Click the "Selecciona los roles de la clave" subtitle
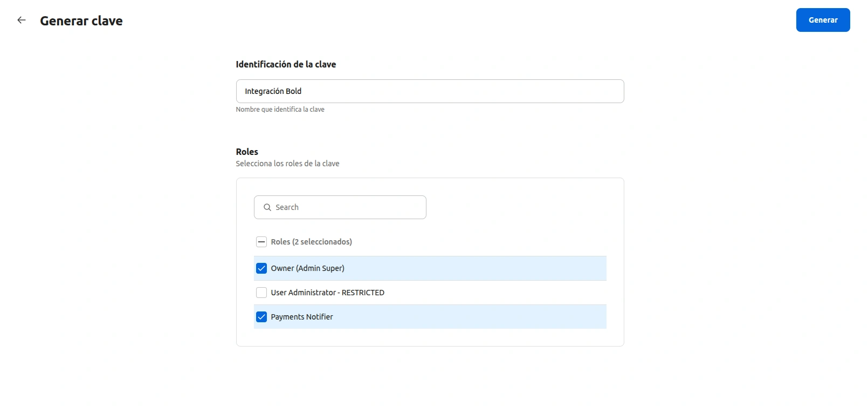Viewport: 868px width, 407px height. coord(287,164)
